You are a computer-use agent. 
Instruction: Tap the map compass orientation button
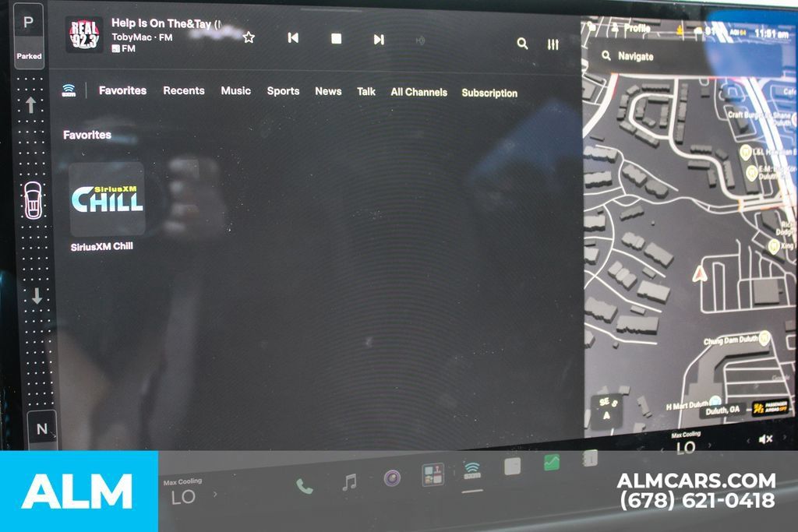click(606, 410)
